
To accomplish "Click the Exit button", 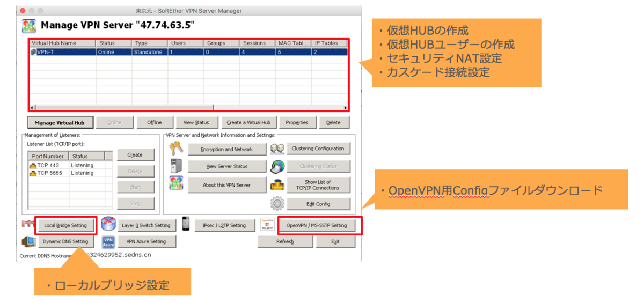I will [x=335, y=241].
